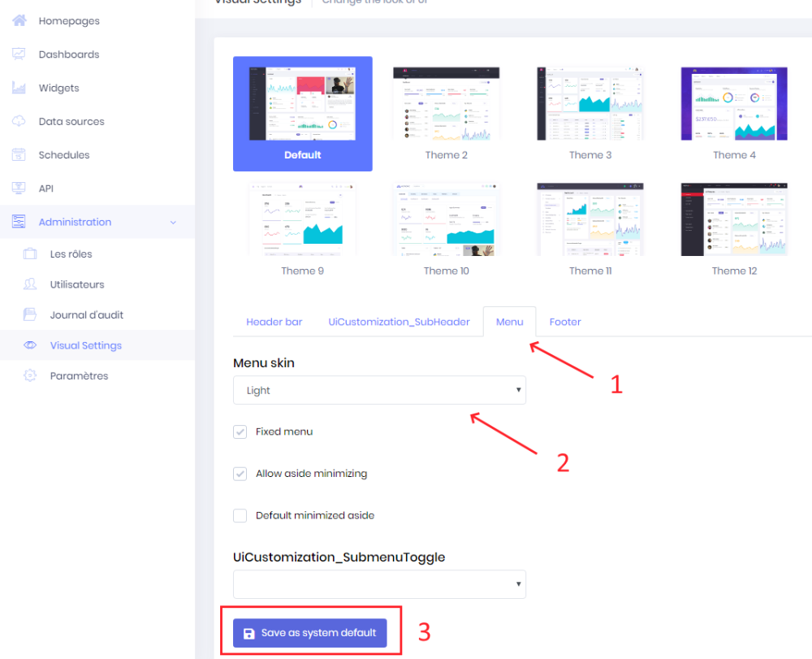The image size is (812, 659).
Task: Enable Default minimized aside checkbox
Action: tap(240, 515)
